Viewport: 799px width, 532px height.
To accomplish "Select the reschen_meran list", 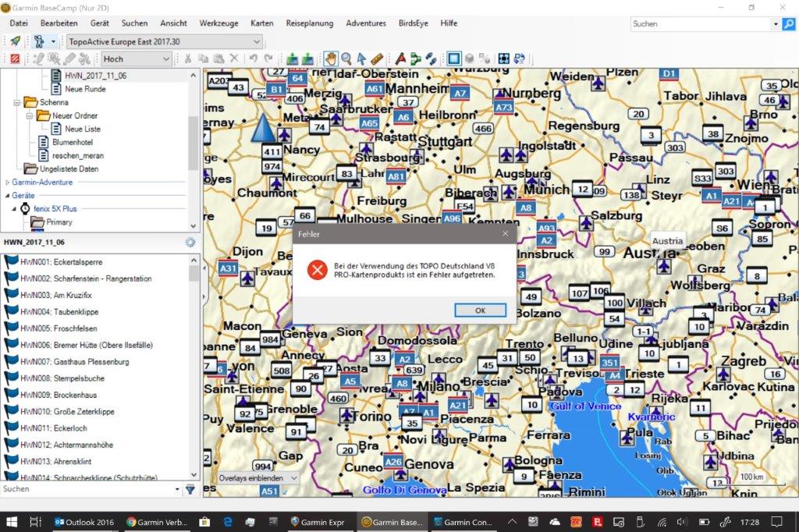I will (78, 155).
